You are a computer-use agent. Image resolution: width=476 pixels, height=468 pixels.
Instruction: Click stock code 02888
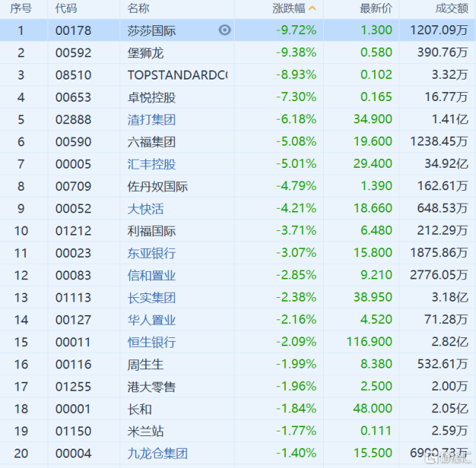coord(74,120)
